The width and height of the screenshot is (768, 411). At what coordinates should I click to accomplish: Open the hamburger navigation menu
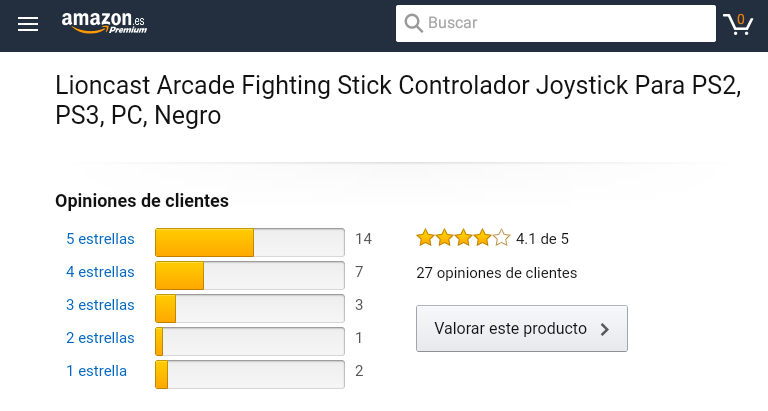tap(28, 24)
